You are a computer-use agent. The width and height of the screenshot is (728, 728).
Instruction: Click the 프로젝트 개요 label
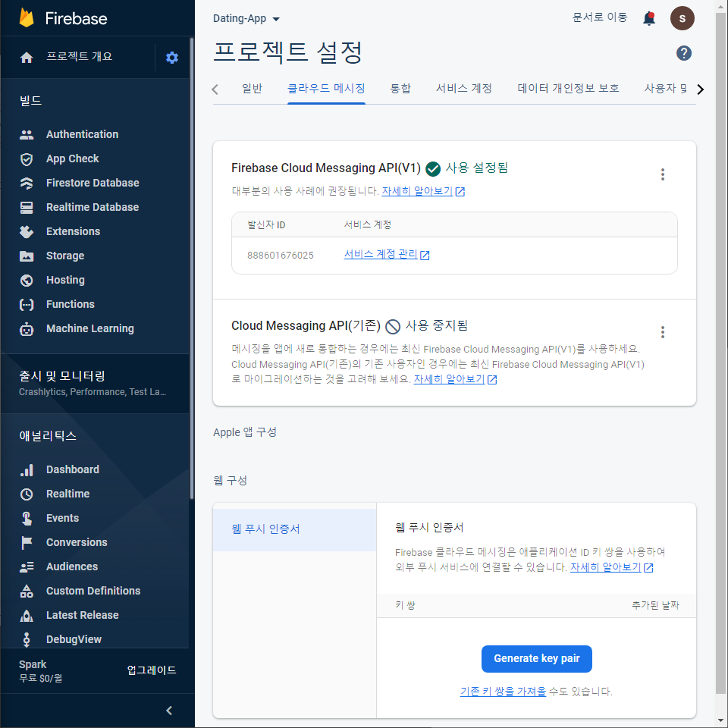coord(79,56)
